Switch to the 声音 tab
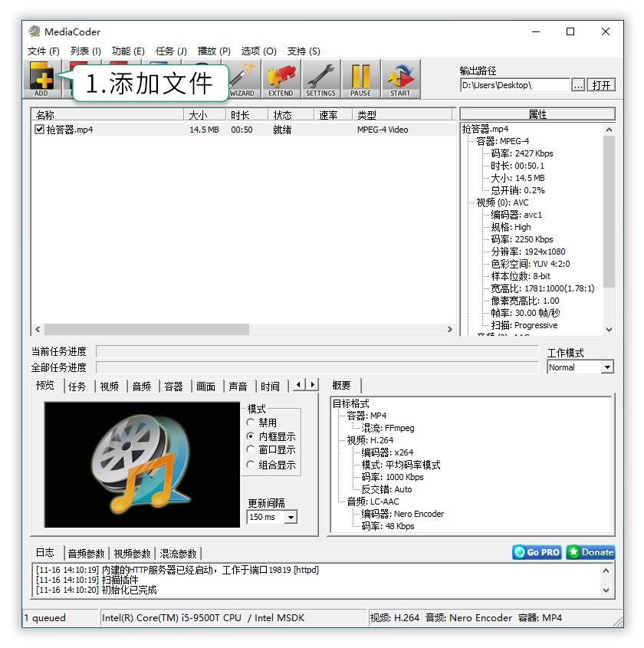This screenshot has width=644, height=648. pos(238,386)
